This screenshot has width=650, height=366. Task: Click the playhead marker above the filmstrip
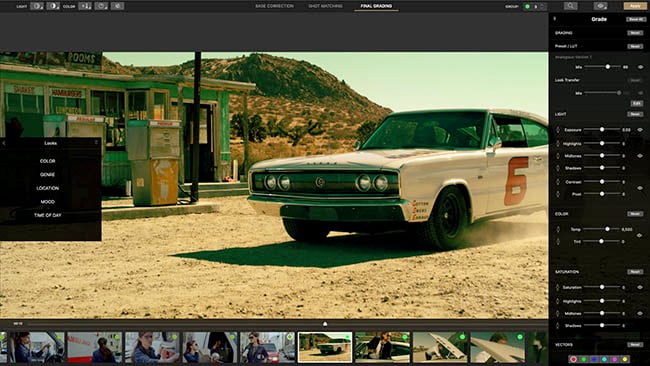coord(325,324)
